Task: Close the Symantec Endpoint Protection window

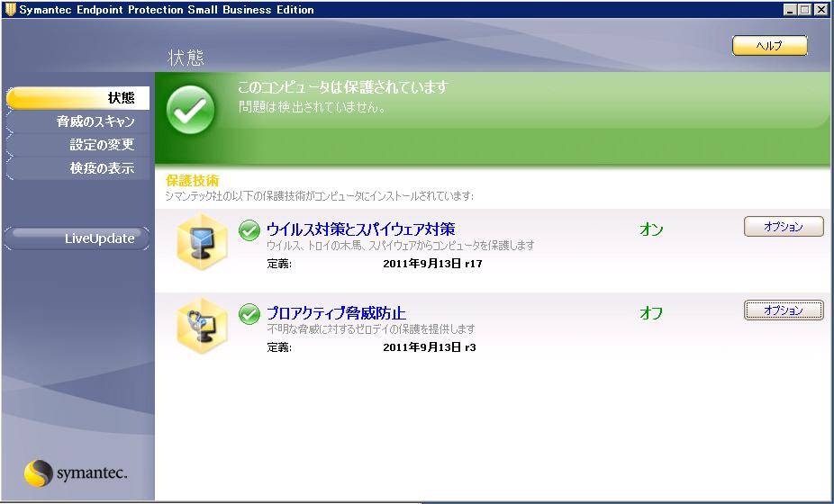Action: click(820, 10)
